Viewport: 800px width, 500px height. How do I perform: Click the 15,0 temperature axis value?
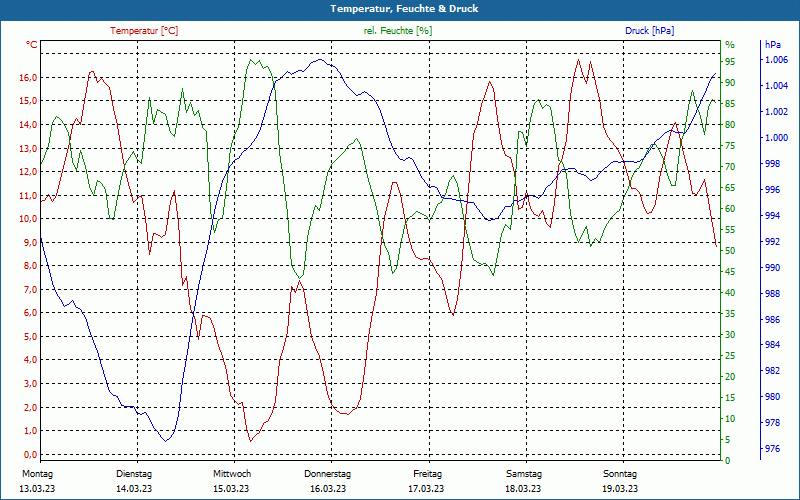pyautogui.click(x=29, y=101)
